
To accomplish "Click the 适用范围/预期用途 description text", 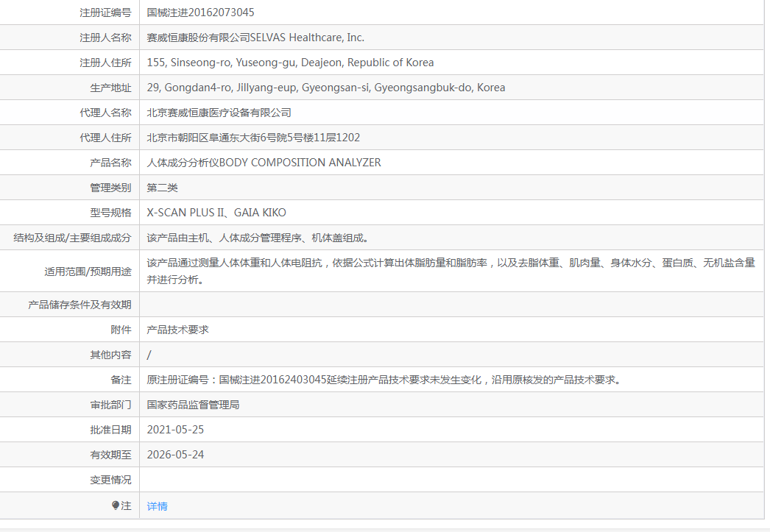I will pyautogui.click(x=451, y=271).
